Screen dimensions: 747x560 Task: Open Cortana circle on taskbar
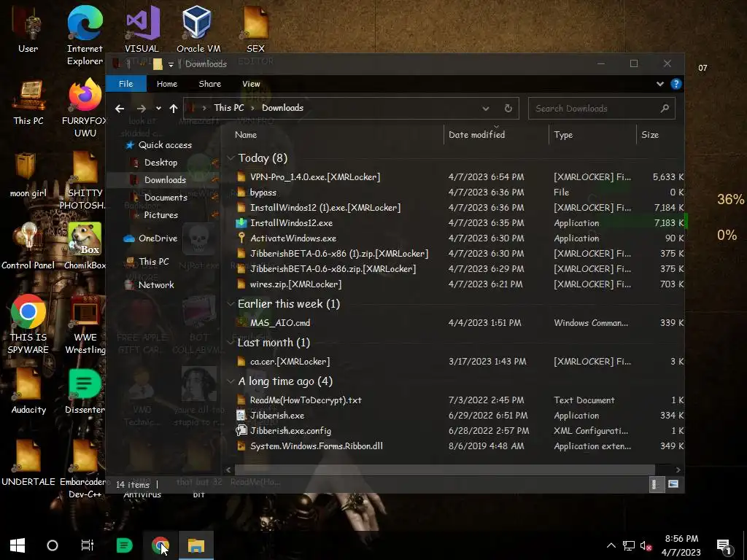[x=53, y=545]
